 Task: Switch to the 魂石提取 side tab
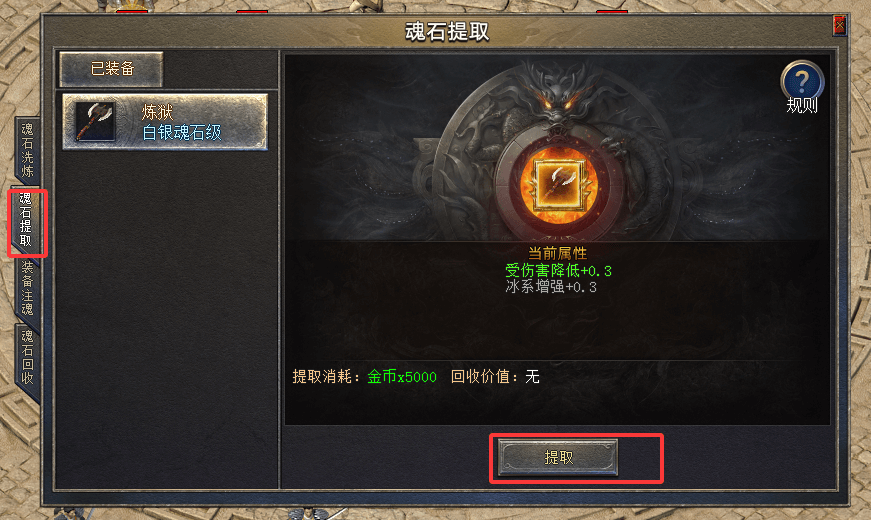coord(26,219)
